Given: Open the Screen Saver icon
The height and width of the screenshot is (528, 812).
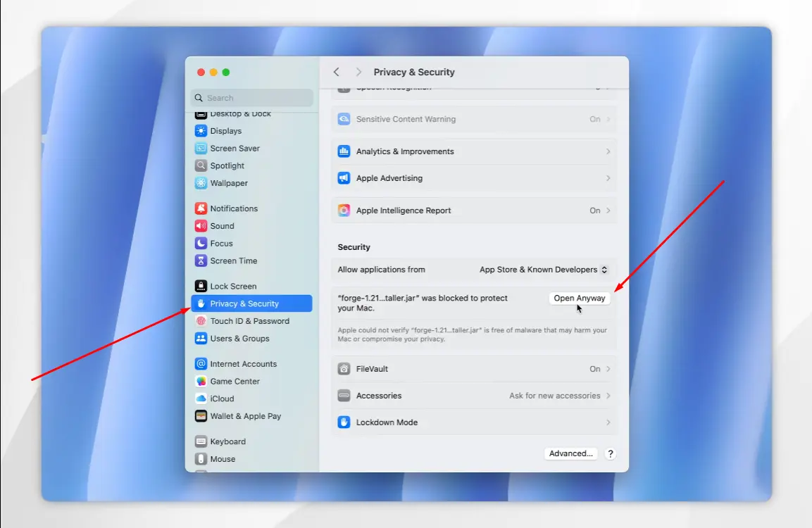Looking at the screenshot, I should tap(201, 148).
